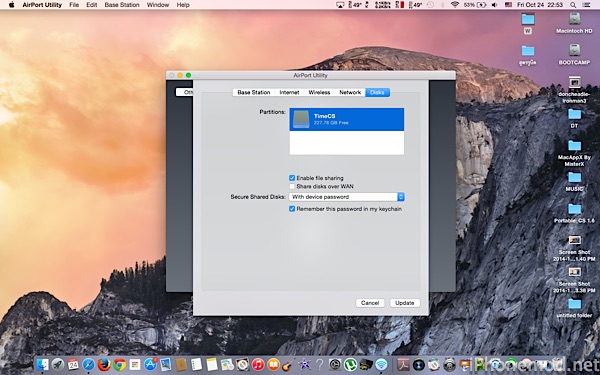
Task: Open iBooks orange icon in Dock
Action: (274, 365)
